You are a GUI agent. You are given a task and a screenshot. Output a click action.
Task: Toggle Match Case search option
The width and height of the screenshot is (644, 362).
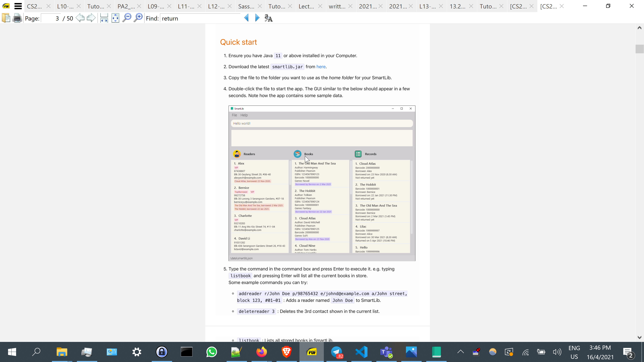[268, 18]
